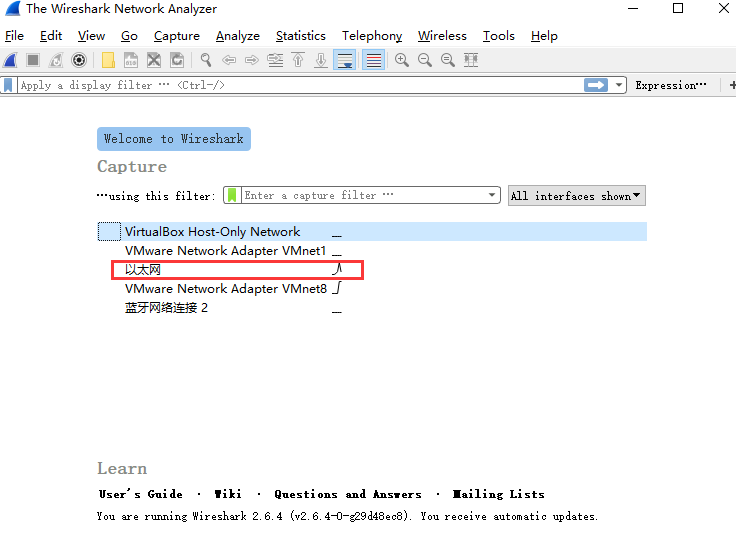Click the display filter bookmark icon
Viewport: 736px width, 534px height.
pyautogui.click(x=8, y=85)
